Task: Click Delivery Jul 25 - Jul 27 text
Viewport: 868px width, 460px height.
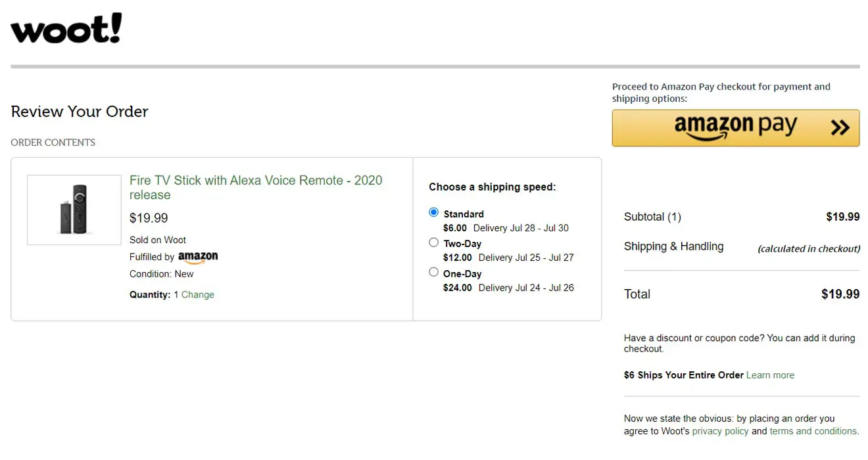Action: click(526, 258)
